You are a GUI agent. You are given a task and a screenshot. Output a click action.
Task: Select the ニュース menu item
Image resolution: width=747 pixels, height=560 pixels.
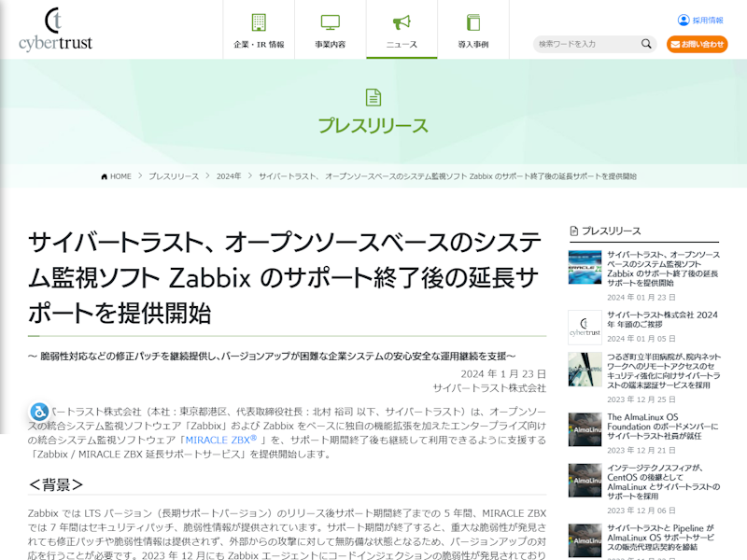(402, 30)
